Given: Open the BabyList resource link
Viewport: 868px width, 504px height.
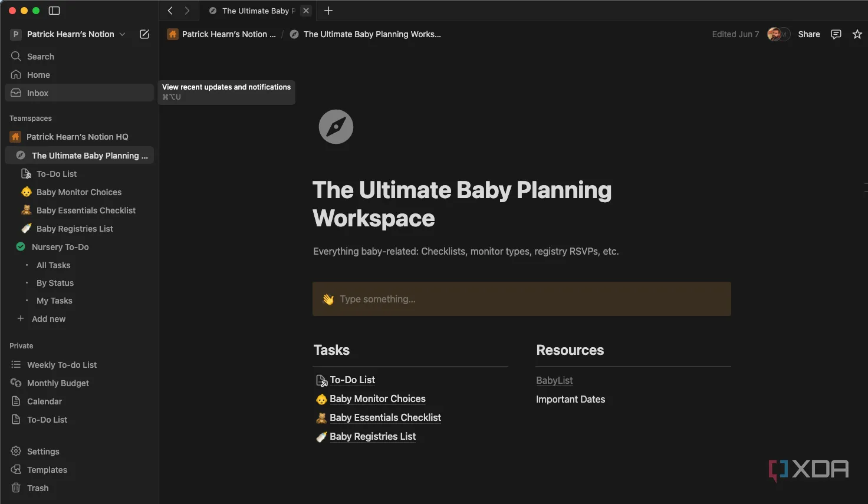Looking at the screenshot, I should (554, 381).
